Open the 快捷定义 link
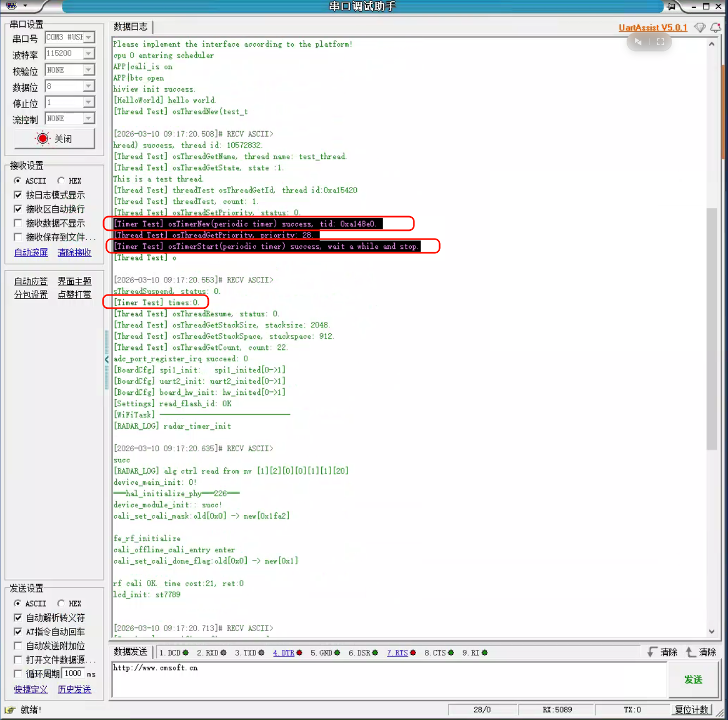Viewport: 728px width, 720px height. (x=31, y=689)
